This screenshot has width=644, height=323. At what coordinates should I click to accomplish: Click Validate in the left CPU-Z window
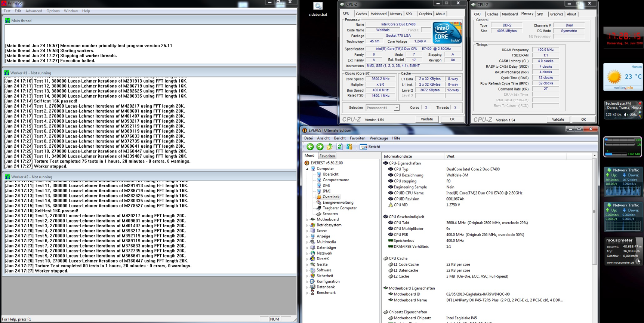tap(427, 119)
